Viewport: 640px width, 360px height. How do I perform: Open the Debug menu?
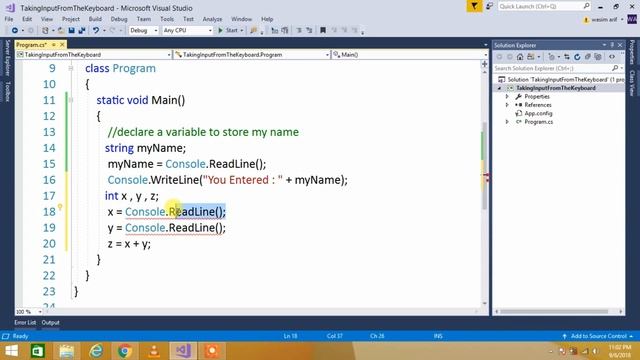point(119,19)
